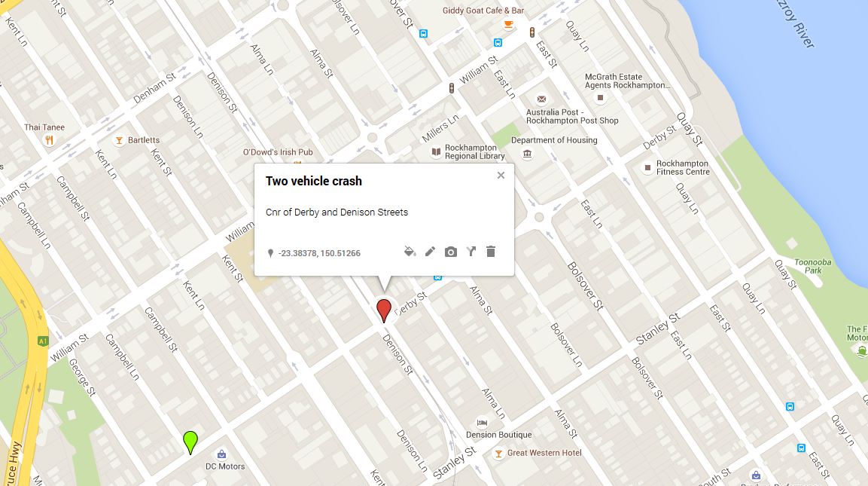
Task: Click the Dension Boutique lodging icon
Action: (x=482, y=422)
